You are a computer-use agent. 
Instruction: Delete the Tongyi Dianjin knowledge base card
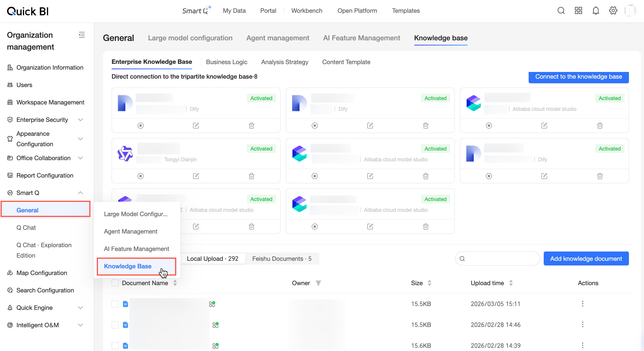coord(252,176)
